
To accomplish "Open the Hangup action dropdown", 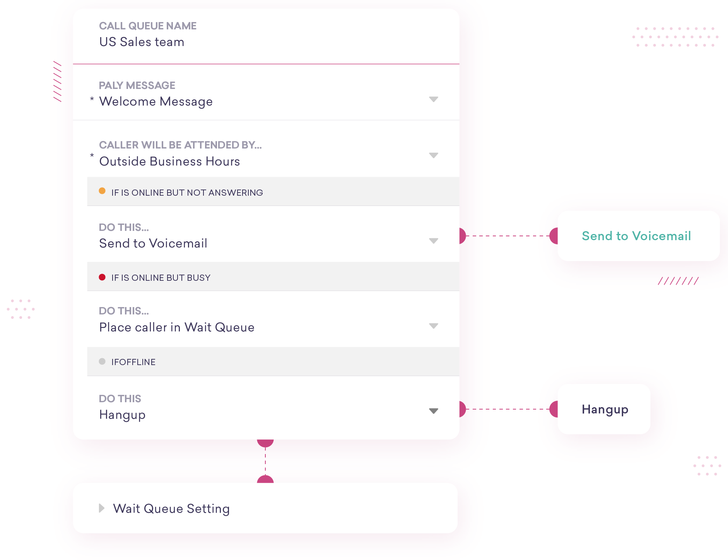I will [434, 411].
